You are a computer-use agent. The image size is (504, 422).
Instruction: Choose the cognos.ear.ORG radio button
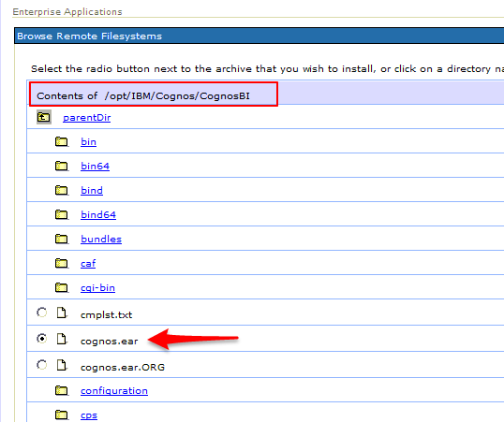tap(42, 365)
